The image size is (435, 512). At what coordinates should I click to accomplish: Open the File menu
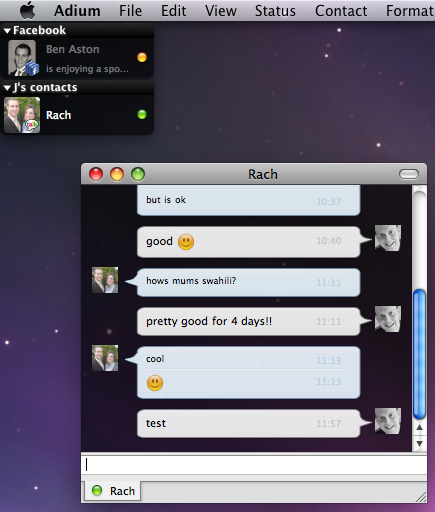(130, 11)
